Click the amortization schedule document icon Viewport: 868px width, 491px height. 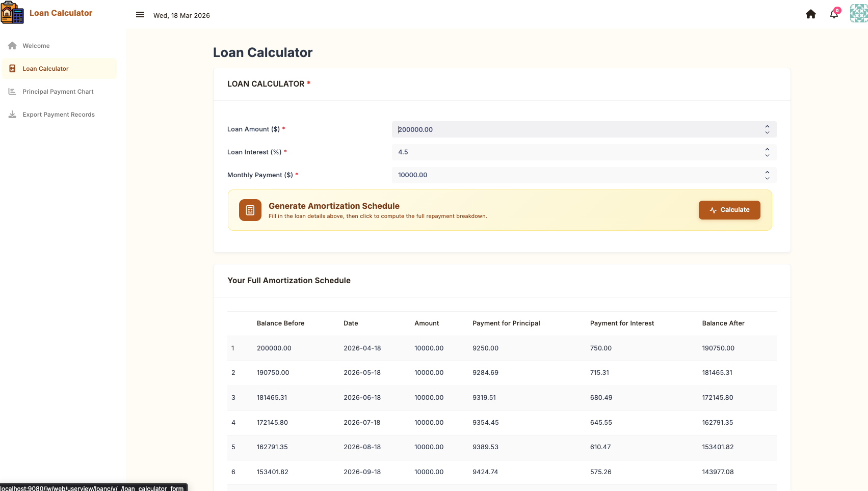(250, 210)
